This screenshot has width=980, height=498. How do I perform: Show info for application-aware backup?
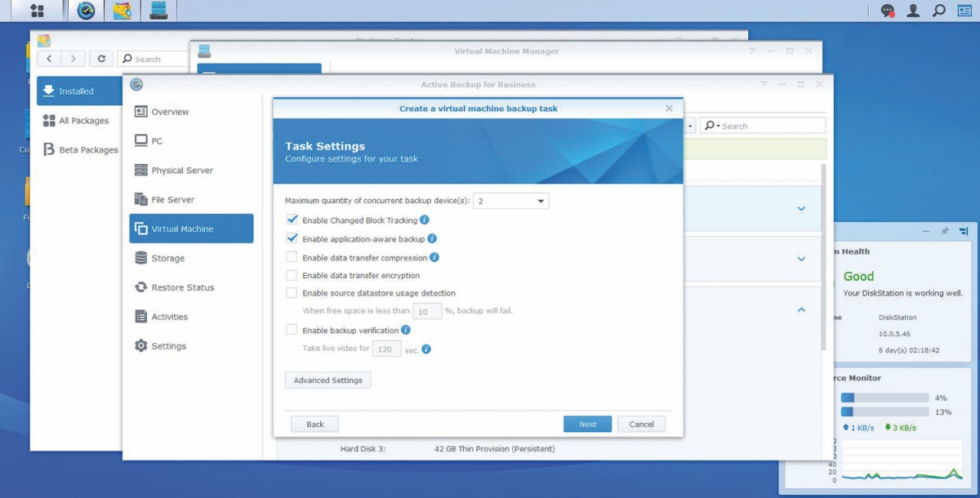pos(432,239)
